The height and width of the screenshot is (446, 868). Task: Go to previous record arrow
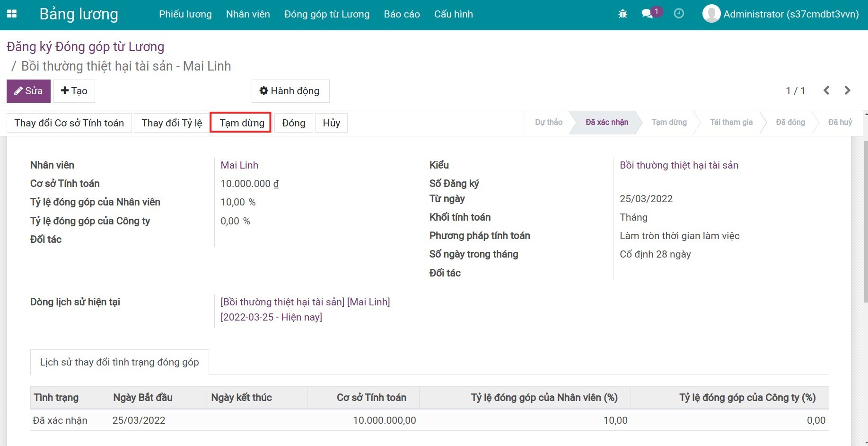point(826,90)
